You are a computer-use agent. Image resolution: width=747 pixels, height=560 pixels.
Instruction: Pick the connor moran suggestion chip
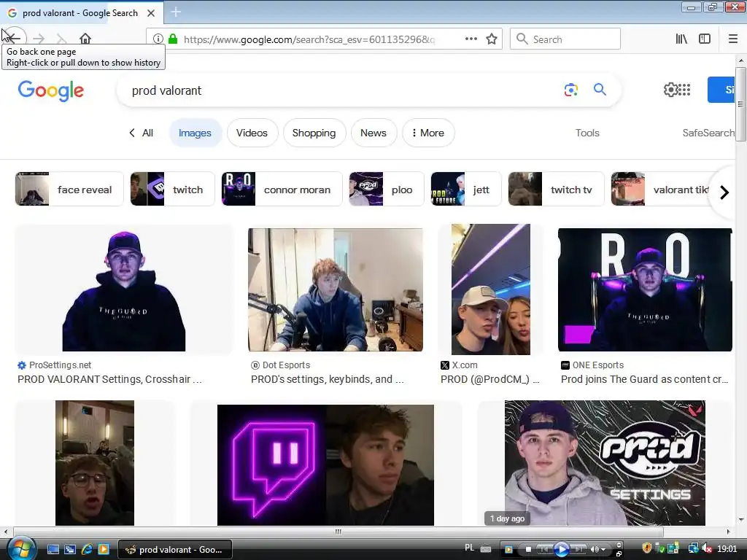(x=282, y=189)
